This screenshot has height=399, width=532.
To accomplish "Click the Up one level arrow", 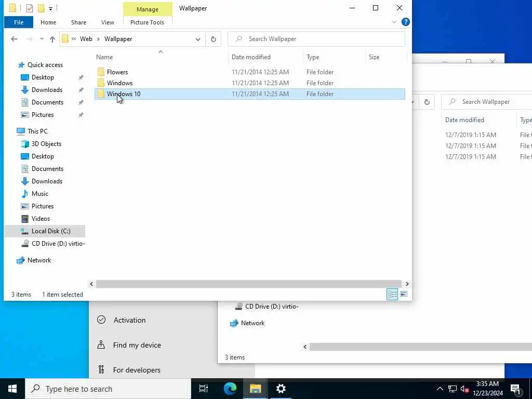I will click(x=52, y=39).
